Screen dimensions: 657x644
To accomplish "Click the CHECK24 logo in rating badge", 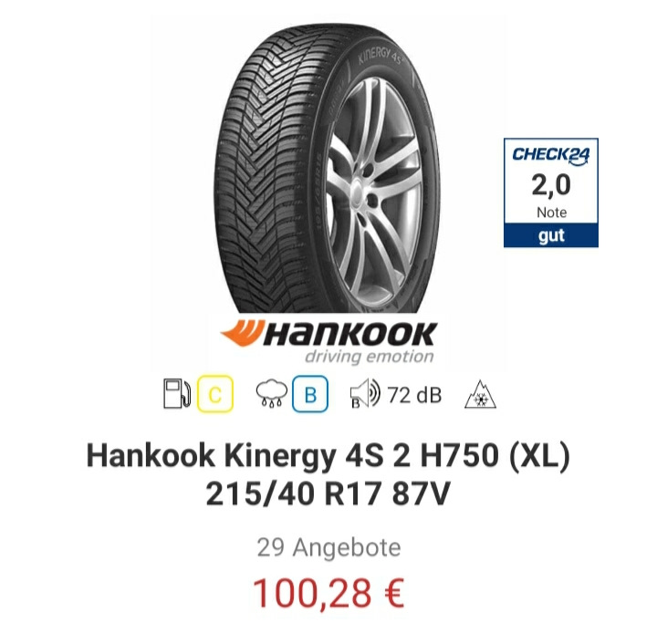I will 550,155.
